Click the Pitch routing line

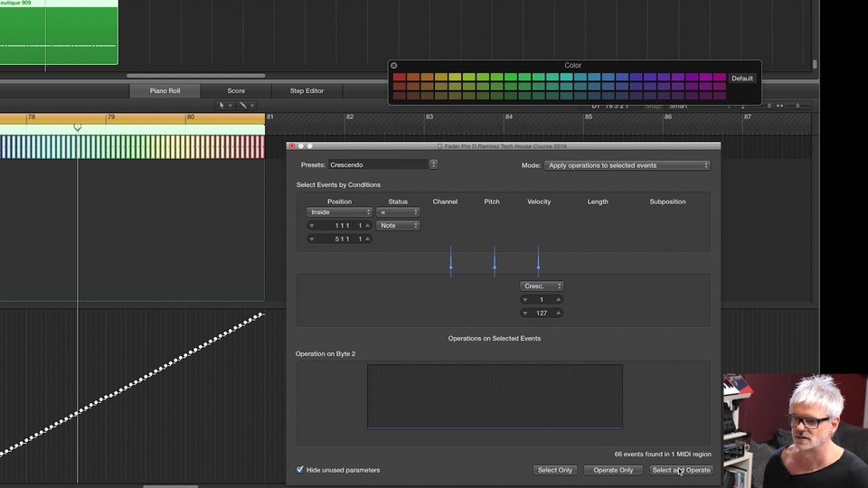[495, 262]
